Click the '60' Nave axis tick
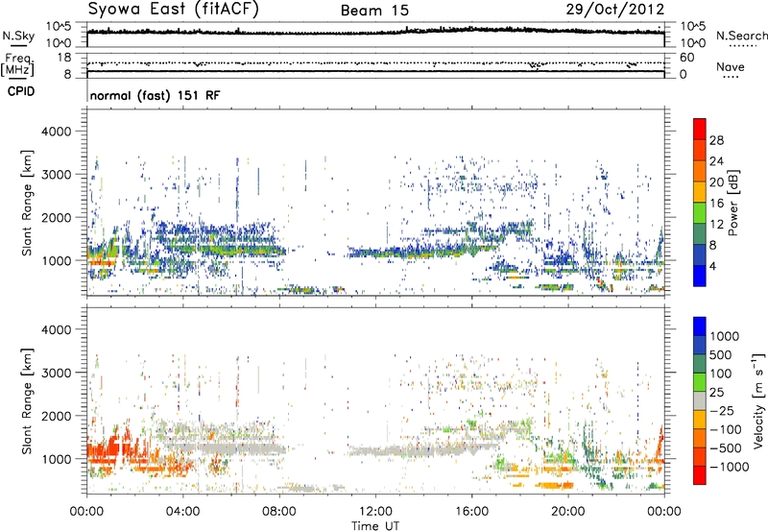Screen dimensions: 768x532 687,58
